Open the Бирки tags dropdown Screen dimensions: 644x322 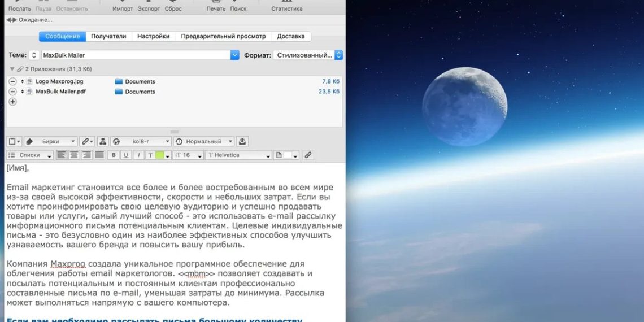coord(51,141)
